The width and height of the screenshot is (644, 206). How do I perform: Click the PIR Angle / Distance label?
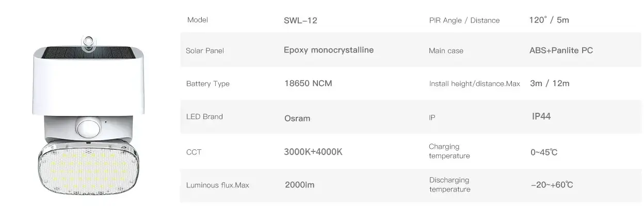(x=464, y=21)
